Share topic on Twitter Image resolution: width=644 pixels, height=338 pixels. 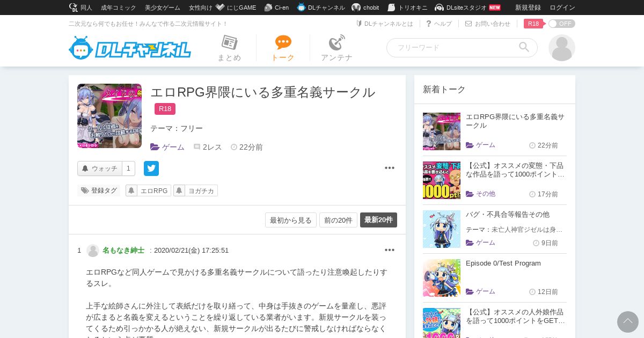[x=151, y=168]
